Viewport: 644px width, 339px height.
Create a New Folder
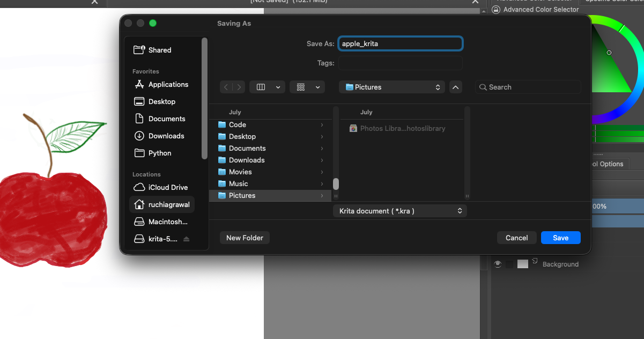(x=245, y=238)
